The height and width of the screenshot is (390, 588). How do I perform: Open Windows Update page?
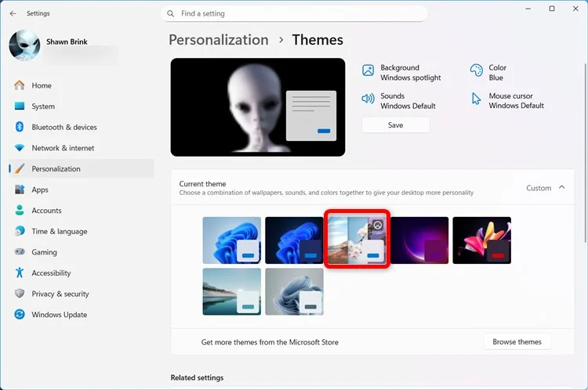point(82,315)
